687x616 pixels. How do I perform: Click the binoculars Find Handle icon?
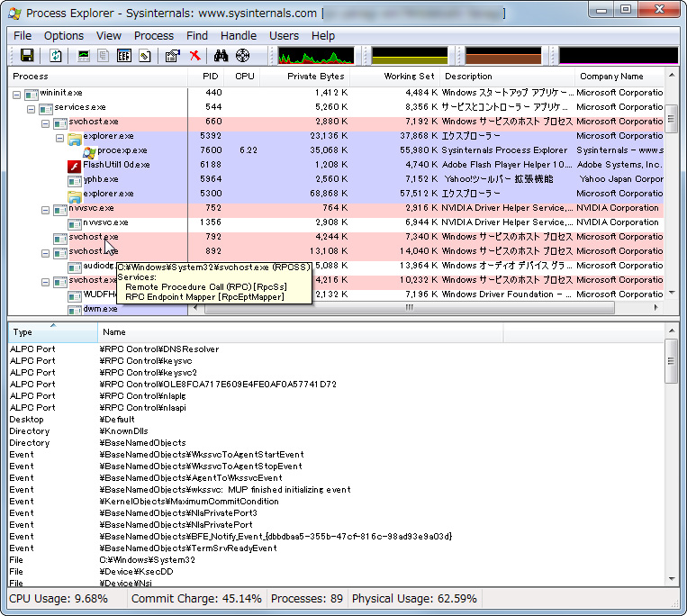click(221, 56)
